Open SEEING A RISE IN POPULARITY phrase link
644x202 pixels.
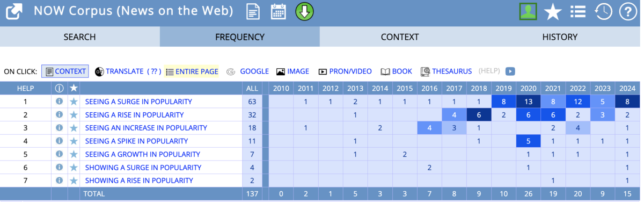[x=134, y=114]
